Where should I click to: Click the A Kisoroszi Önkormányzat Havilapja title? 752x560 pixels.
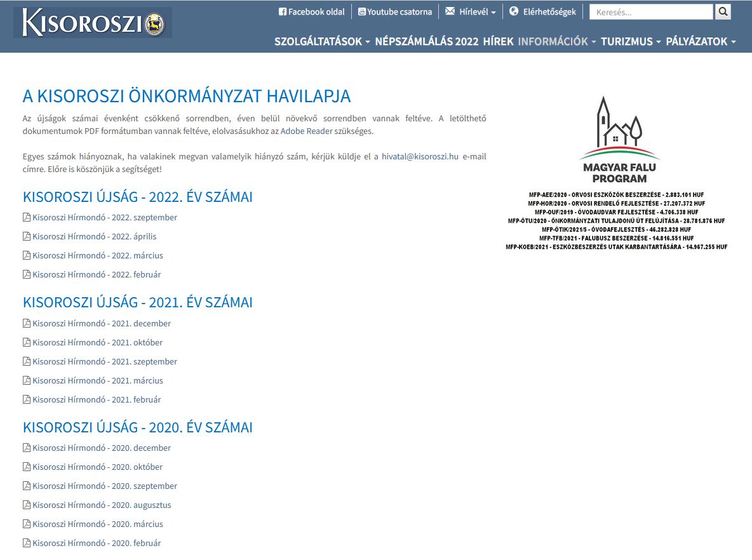coord(187,96)
